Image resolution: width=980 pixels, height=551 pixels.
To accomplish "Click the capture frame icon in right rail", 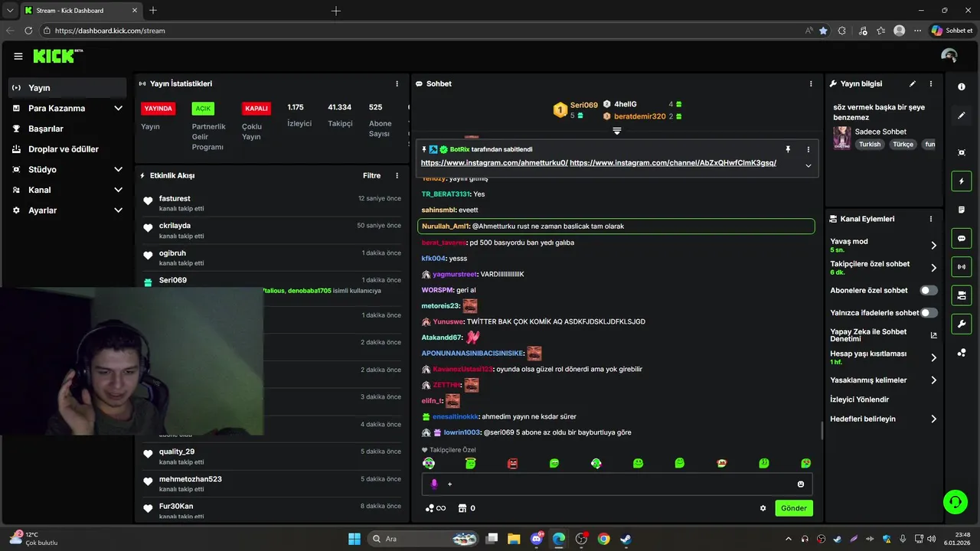I will pos(962,152).
